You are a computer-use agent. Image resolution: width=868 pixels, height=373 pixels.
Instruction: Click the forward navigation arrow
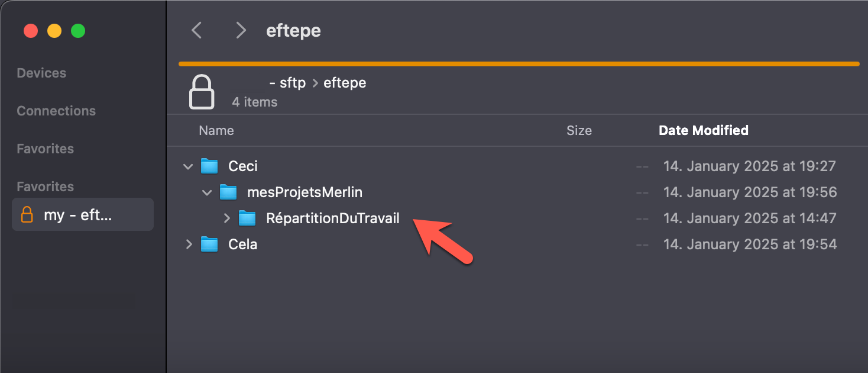pos(241,30)
